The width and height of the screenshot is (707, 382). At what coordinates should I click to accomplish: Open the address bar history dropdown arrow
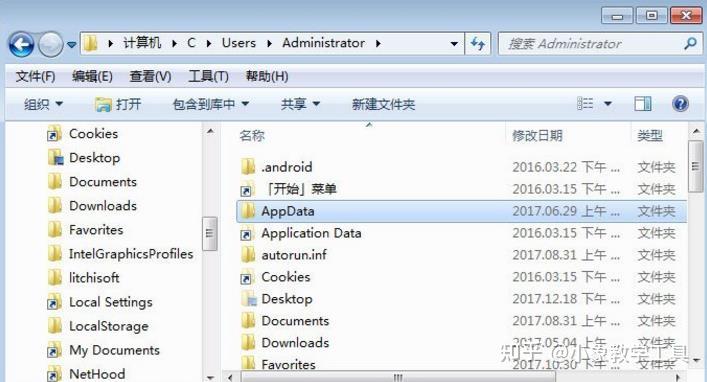click(x=454, y=44)
